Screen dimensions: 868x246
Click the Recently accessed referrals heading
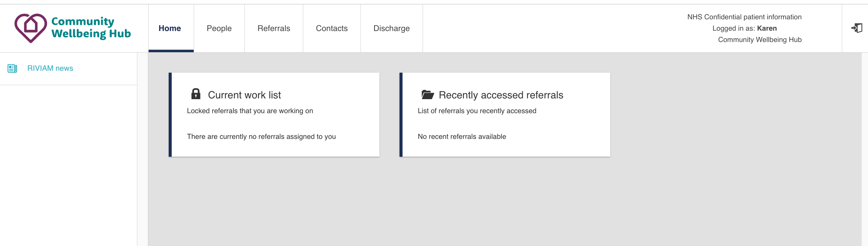click(x=501, y=95)
